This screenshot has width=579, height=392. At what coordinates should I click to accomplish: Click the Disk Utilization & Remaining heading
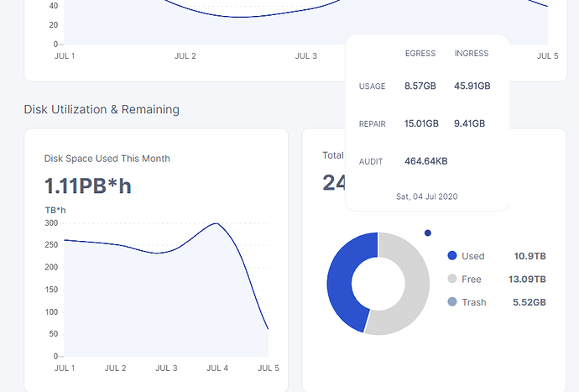click(102, 109)
